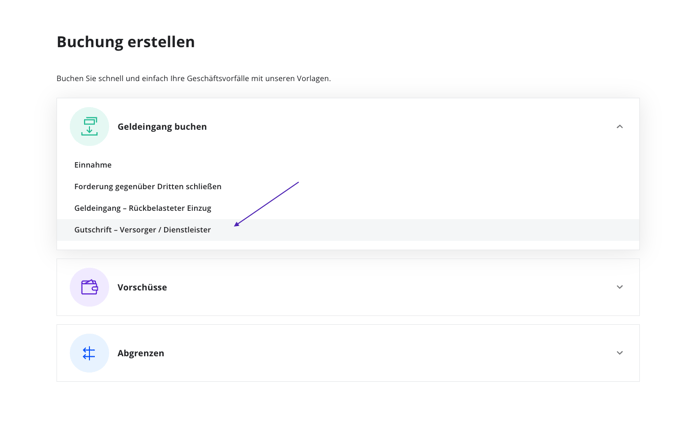Click the purple annotation arrow
This screenshot has width=688, height=428.
click(x=266, y=204)
